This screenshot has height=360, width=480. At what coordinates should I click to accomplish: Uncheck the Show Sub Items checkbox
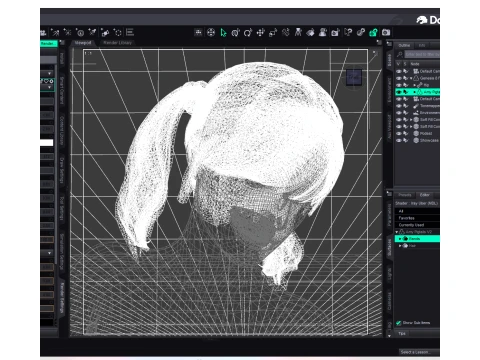pos(398,323)
